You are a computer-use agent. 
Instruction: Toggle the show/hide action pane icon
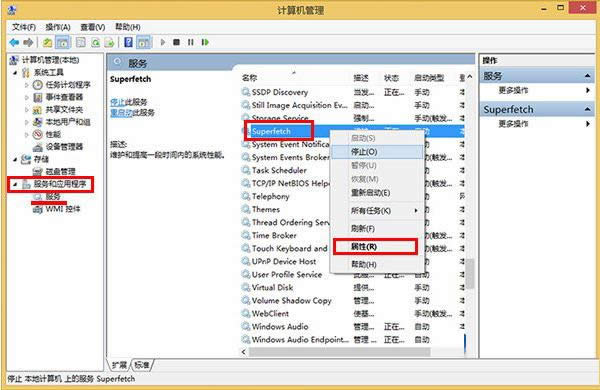point(144,42)
